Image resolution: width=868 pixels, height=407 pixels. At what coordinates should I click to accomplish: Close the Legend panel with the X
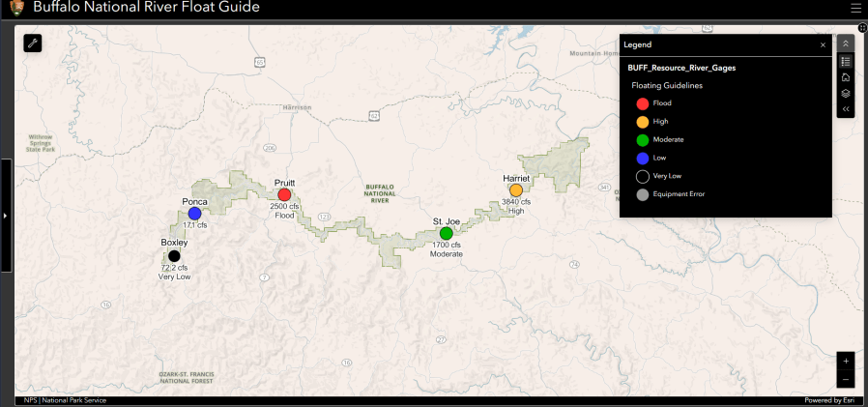[823, 44]
